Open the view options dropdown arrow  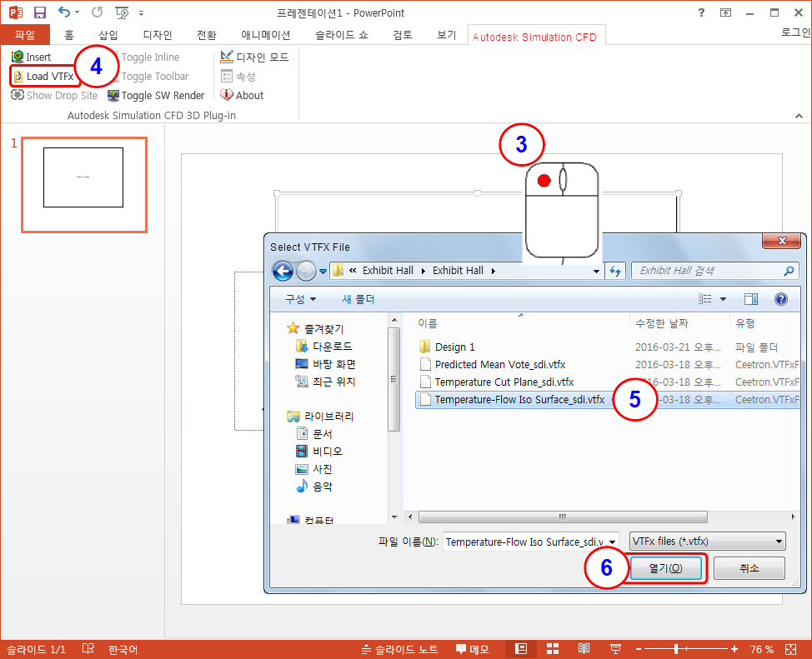[723, 299]
